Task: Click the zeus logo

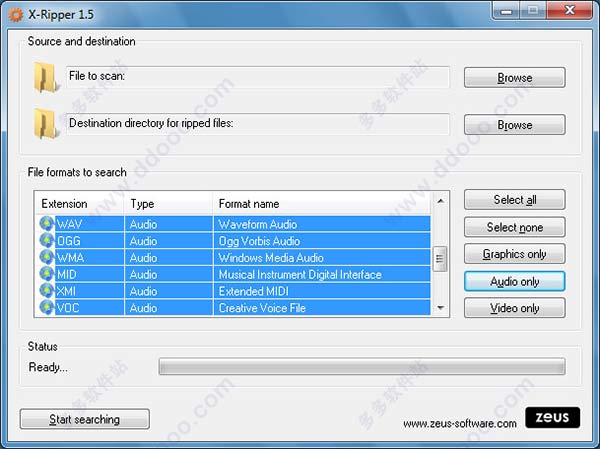Action: 552,417
